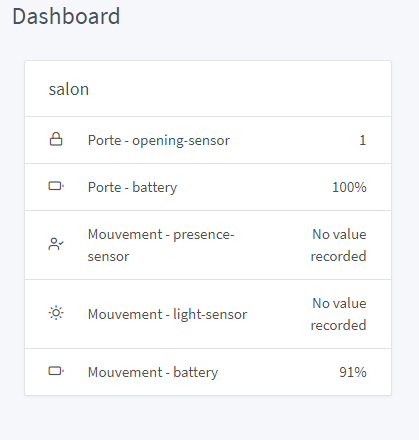The width and height of the screenshot is (419, 440).
Task: Click the battery icon for Porte
Action: pos(56,186)
